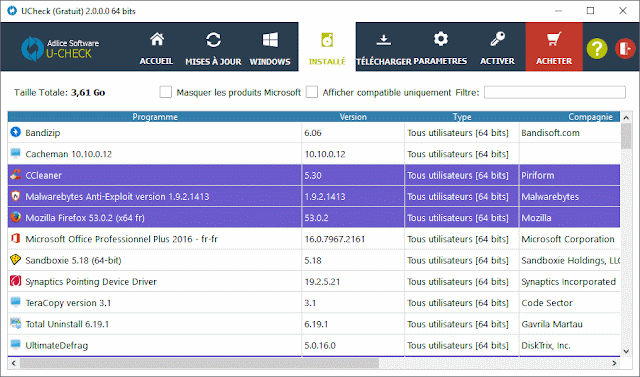Image resolution: width=640 pixels, height=377 pixels.
Task: Minimize the UCheck window
Action: coord(558,11)
